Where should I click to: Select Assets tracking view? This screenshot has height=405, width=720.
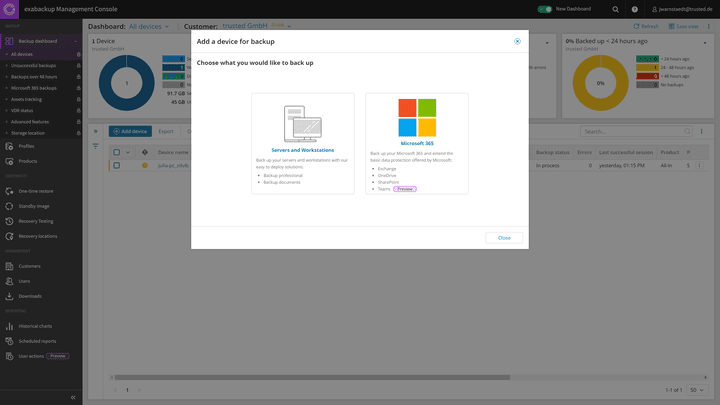point(26,99)
